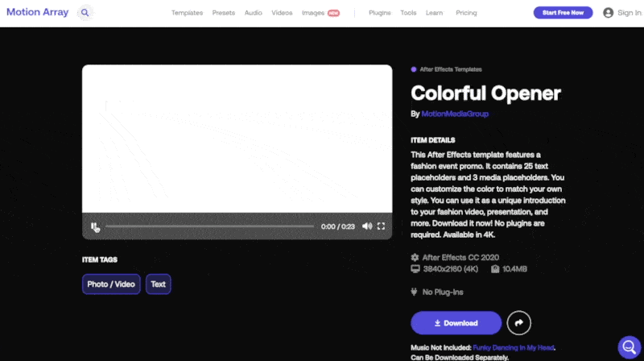Open the Learn menu
Viewport: 644px width, 361px height.
click(434, 13)
